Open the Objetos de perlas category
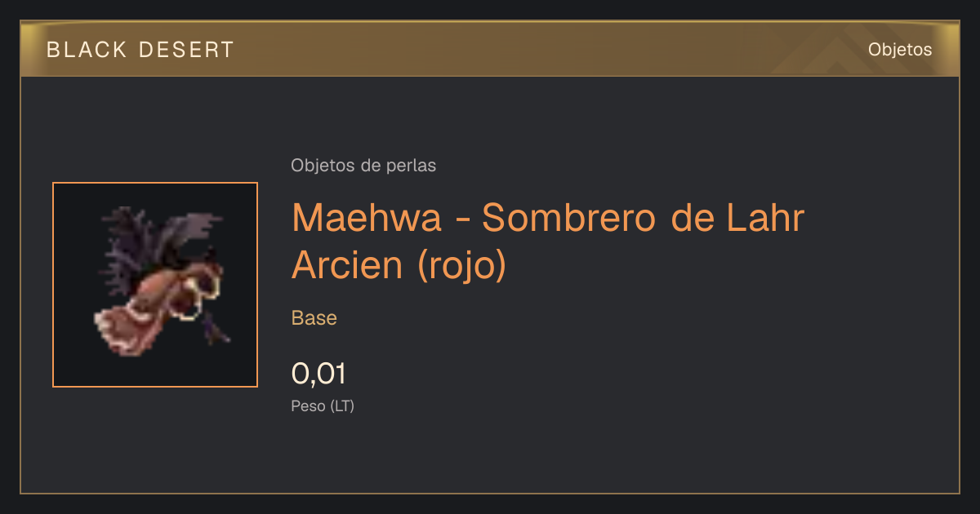 pos(363,166)
